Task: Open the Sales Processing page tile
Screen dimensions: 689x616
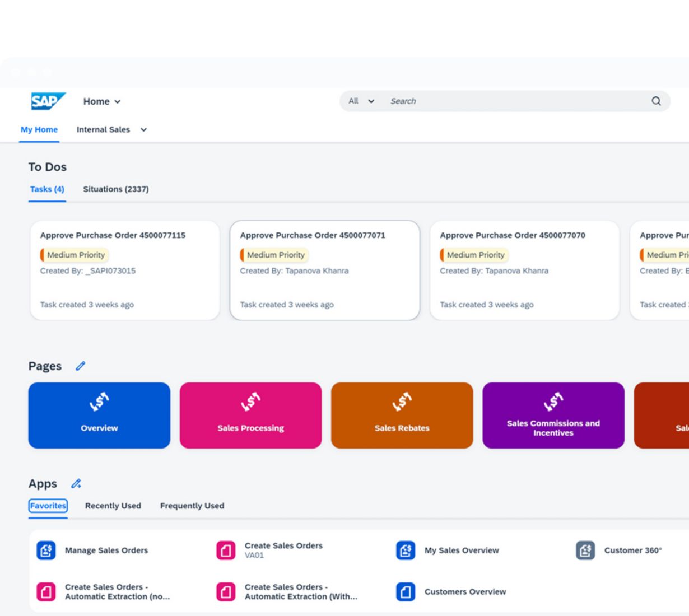Action: pyautogui.click(x=250, y=416)
